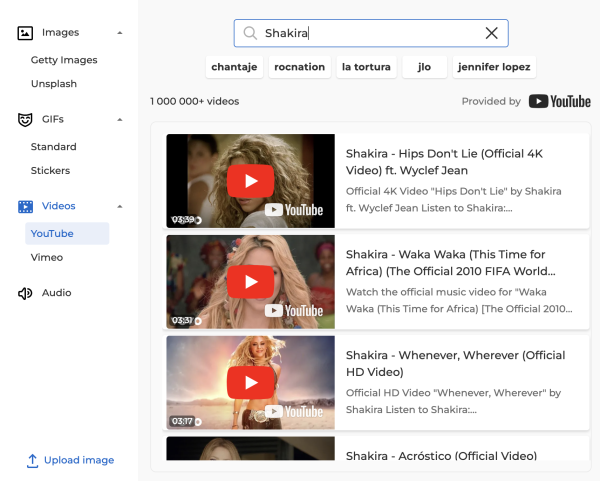Click the GIFs section icon
The width and height of the screenshot is (600, 481).
pyautogui.click(x=25, y=120)
